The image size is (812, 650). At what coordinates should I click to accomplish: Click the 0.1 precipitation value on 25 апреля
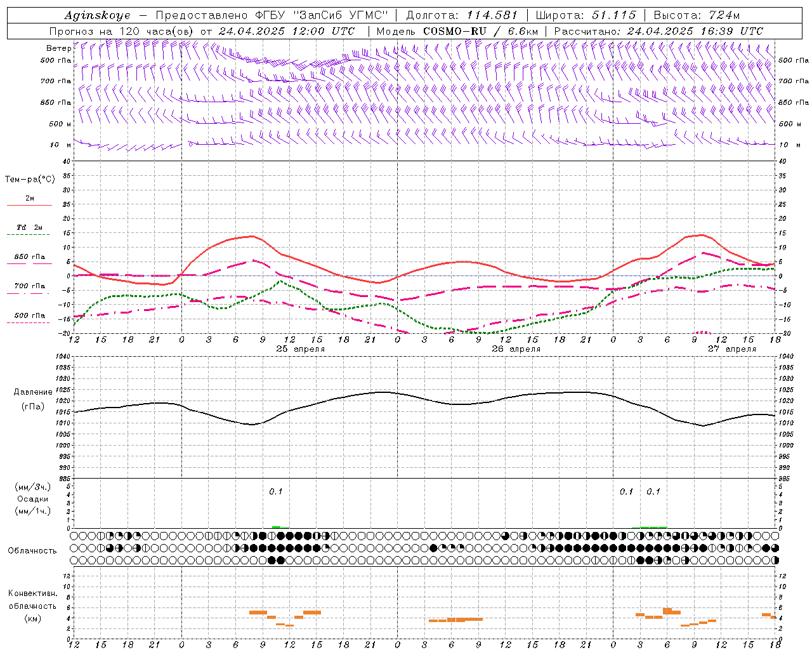tap(276, 491)
